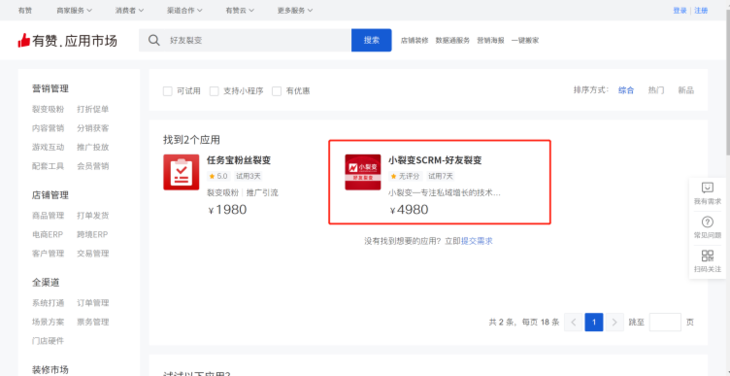Click the 登录 link
Screen dimensions: 730x376
tap(680, 10)
